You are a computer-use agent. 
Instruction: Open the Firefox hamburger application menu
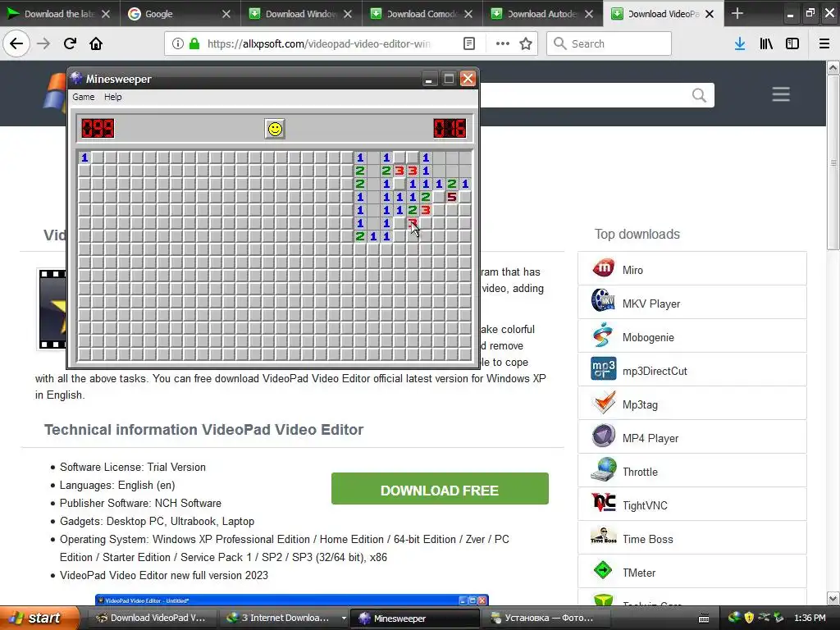[824, 43]
